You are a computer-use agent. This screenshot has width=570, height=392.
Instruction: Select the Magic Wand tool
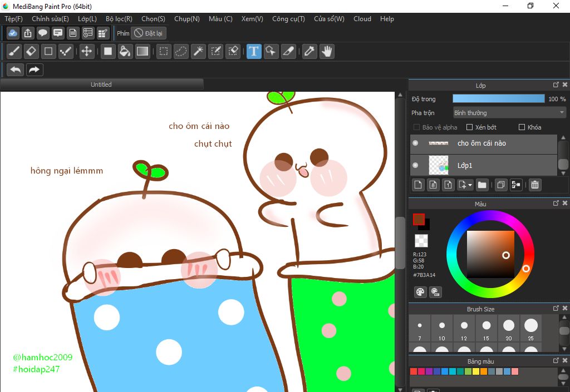click(198, 52)
